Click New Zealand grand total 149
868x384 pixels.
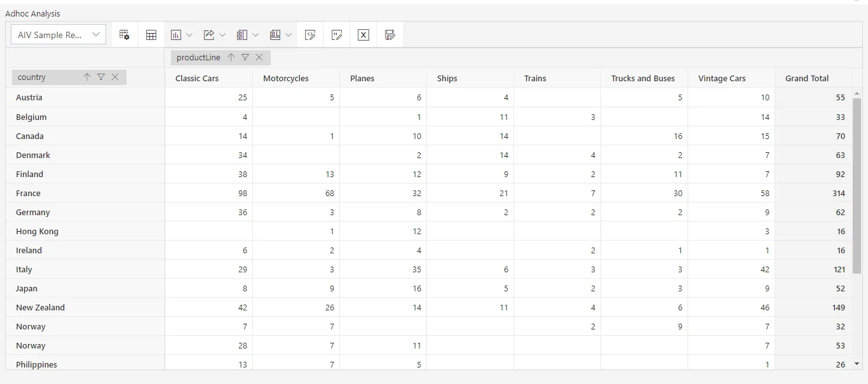point(839,307)
